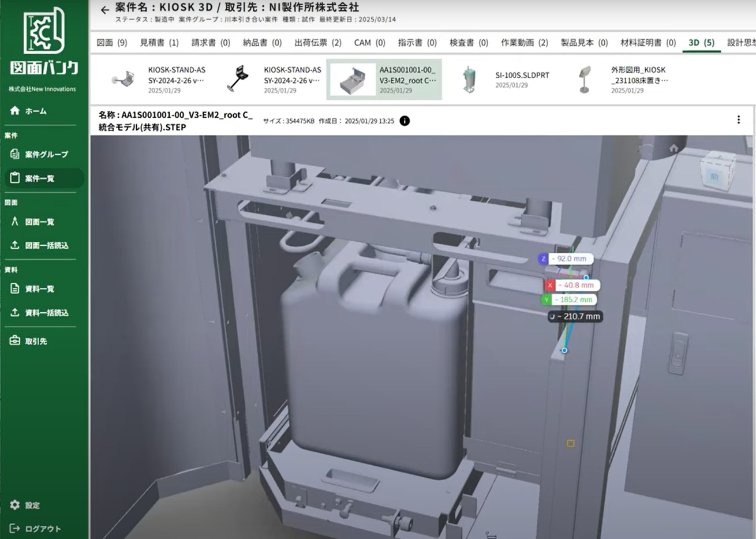Click the blue measurement endpoint marker

pos(564,350)
